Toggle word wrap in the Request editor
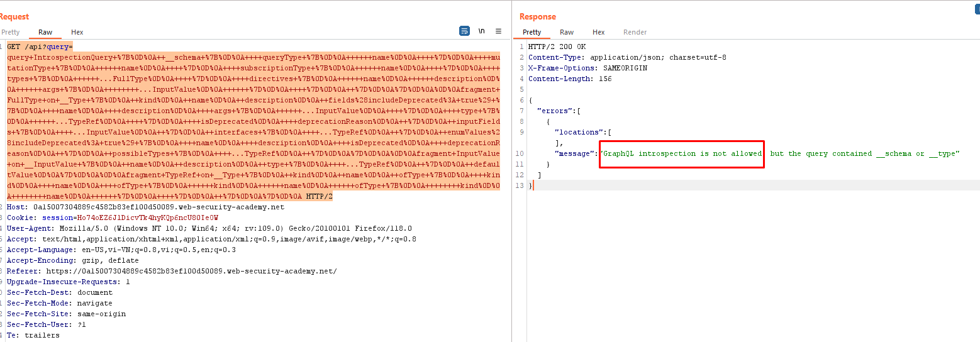Viewport: 980px width, 342px height. pyautogui.click(x=464, y=31)
